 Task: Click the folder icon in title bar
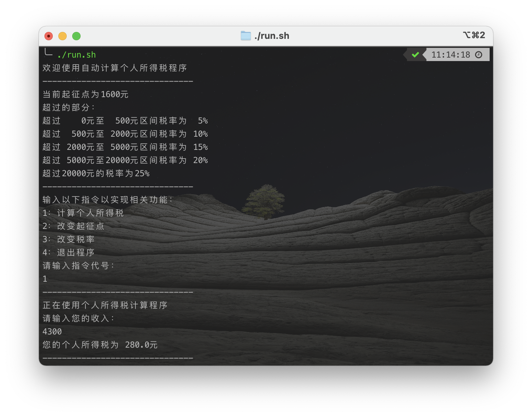point(246,36)
